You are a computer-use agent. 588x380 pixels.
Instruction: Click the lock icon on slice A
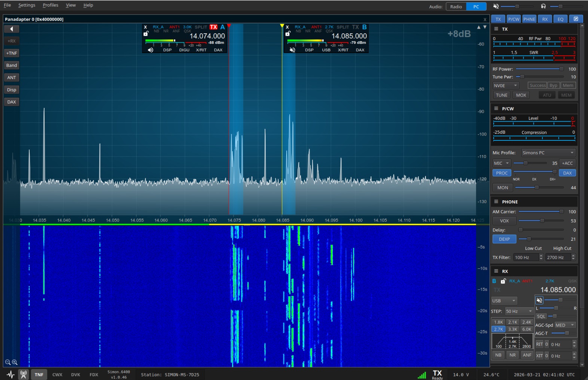tap(146, 34)
